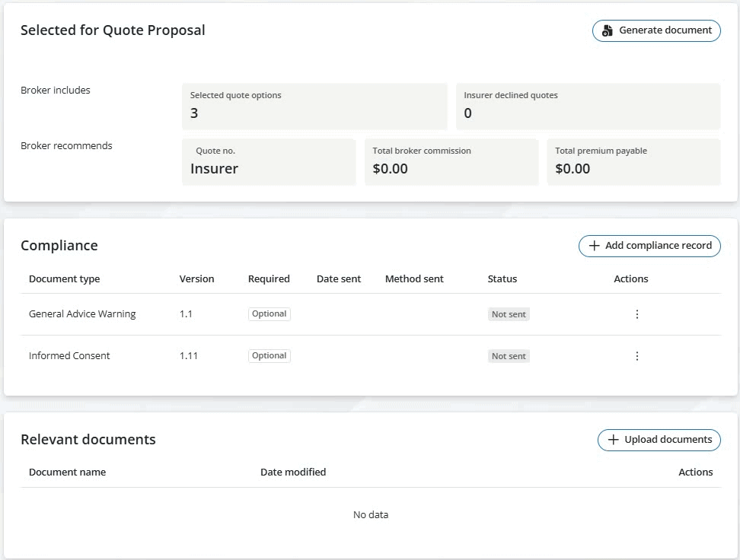Click the Document name column header

(x=67, y=473)
